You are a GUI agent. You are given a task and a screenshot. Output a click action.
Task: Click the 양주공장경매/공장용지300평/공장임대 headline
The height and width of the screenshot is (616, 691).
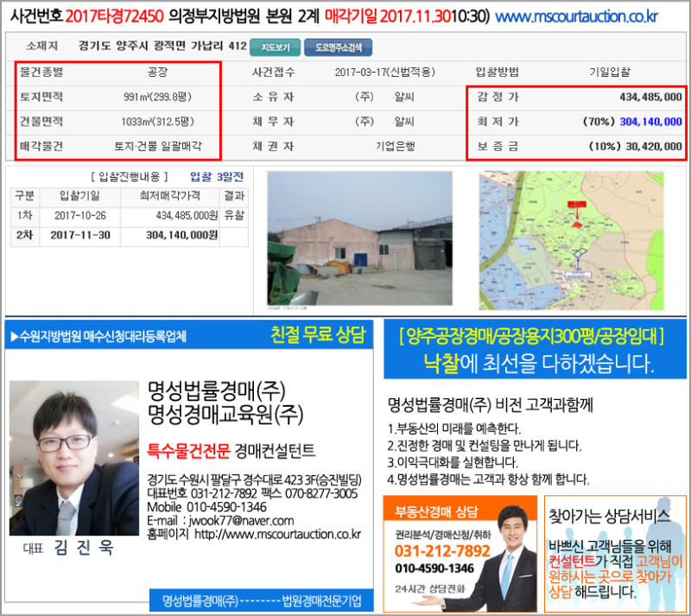[531, 337]
